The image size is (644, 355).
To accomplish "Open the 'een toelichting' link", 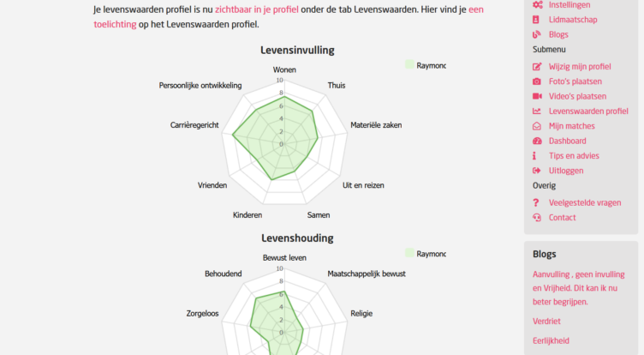I will (x=475, y=9).
